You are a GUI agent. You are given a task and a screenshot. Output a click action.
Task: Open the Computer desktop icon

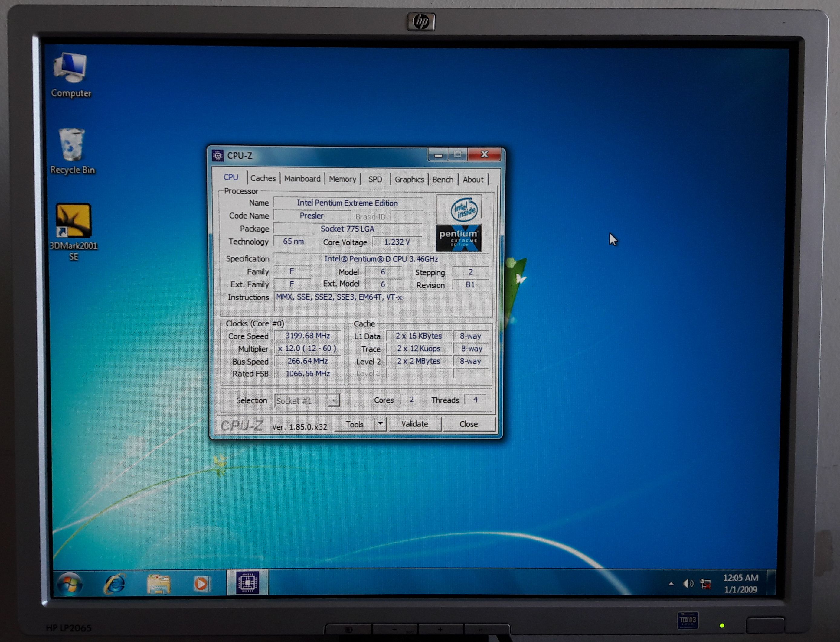click(x=71, y=76)
